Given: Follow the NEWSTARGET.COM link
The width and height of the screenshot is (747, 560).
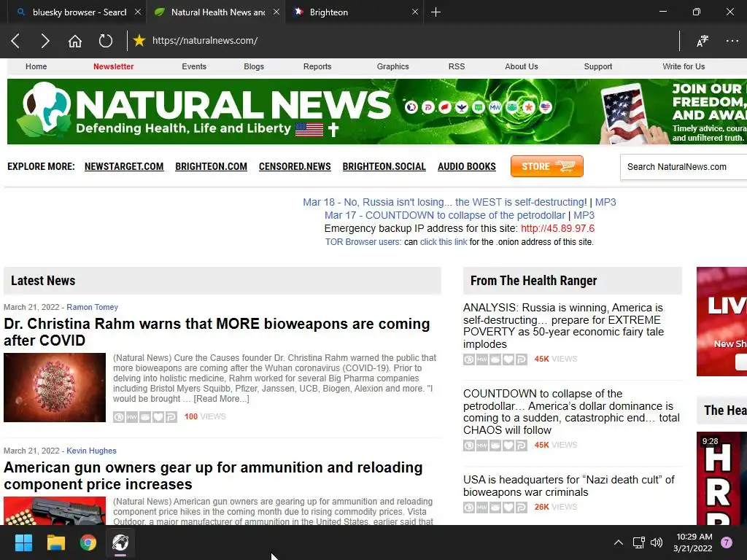Looking at the screenshot, I should [x=124, y=167].
